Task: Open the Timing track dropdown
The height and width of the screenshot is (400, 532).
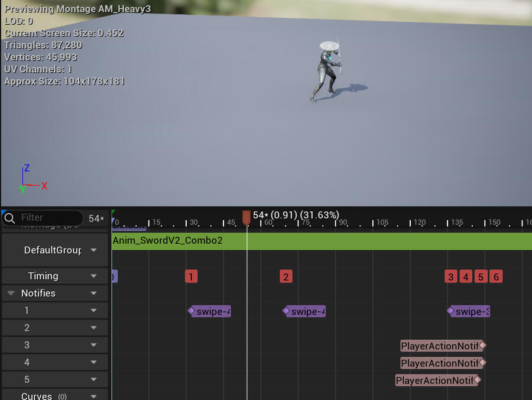Action: [x=93, y=276]
